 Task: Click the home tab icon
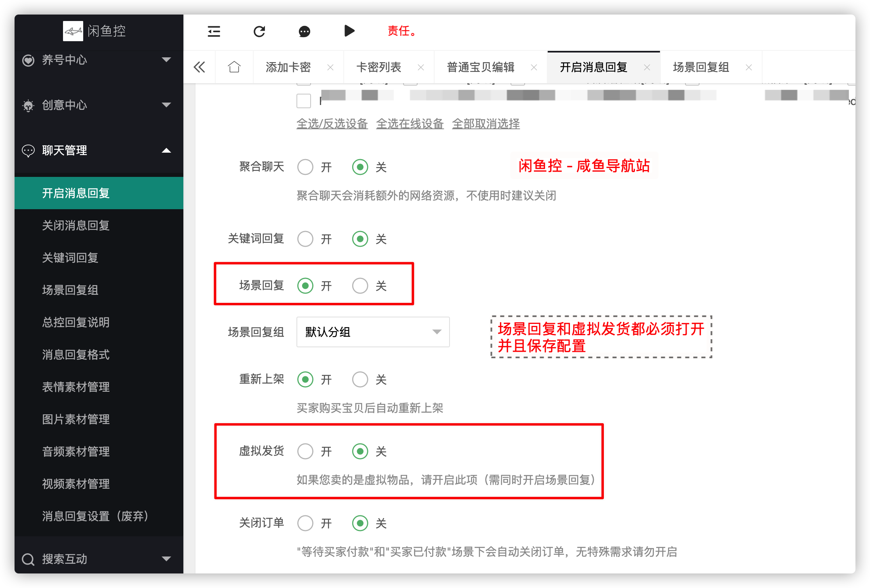click(234, 67)
